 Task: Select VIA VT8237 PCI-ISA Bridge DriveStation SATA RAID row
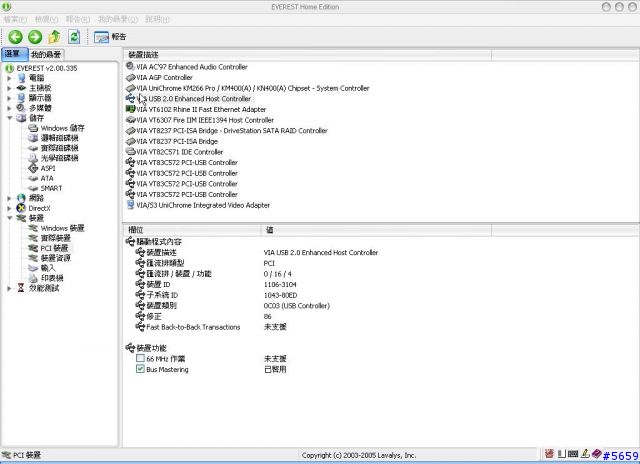tap(232, 130)
